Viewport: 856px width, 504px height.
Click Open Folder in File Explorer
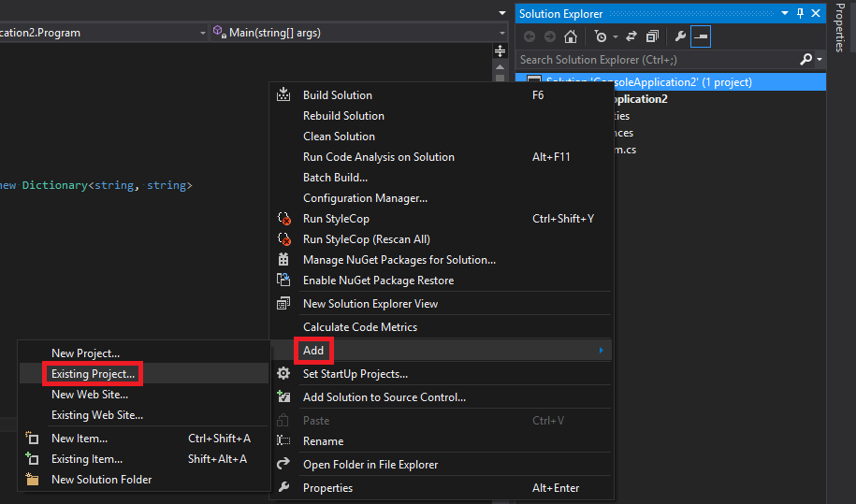point(370,465)
